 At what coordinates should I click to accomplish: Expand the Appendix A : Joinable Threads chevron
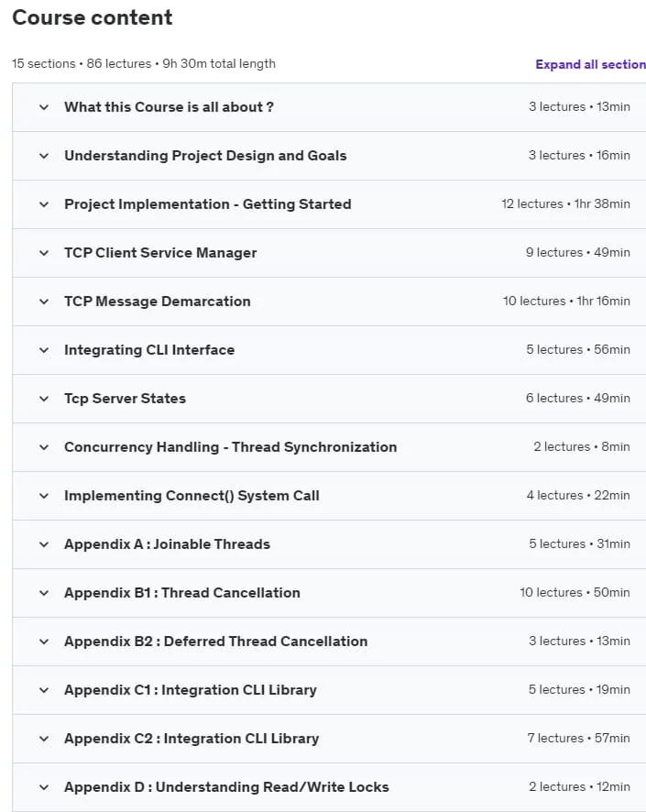pyautogui.click(x=44, y=544)
